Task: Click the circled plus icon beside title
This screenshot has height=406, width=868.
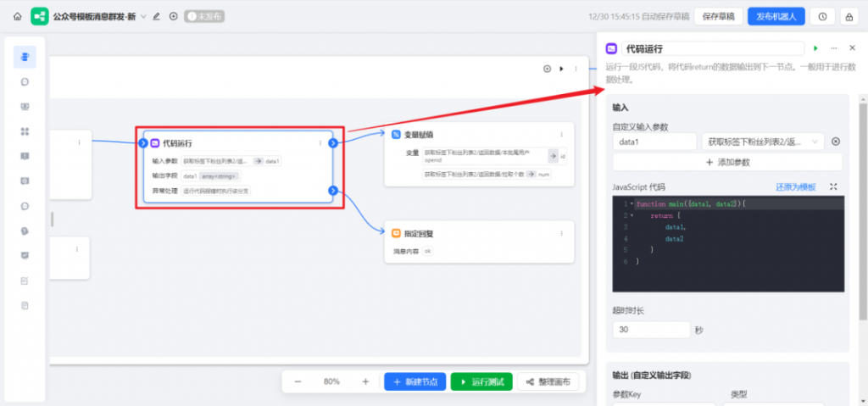Action: point(173,17)
